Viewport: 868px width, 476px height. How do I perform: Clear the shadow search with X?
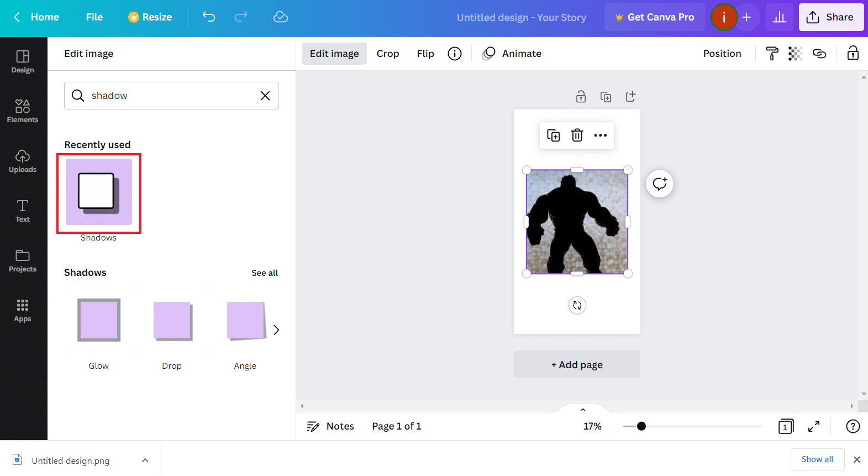pyautogui.click(x=265, y=96)
